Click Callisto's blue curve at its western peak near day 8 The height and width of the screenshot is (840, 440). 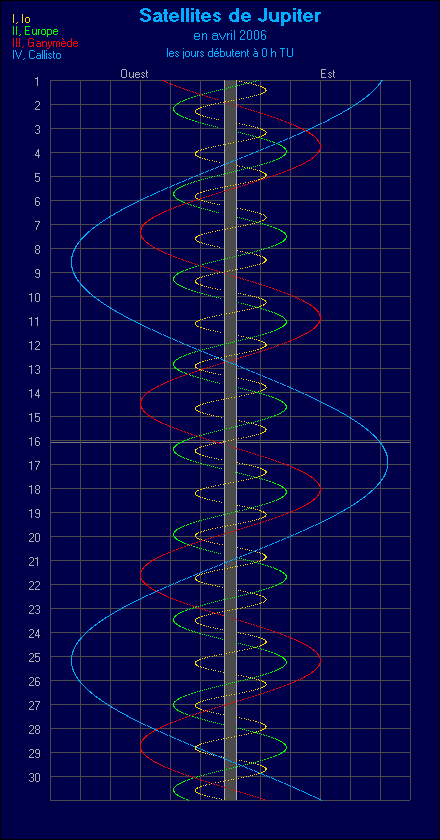tap(72, 261)
